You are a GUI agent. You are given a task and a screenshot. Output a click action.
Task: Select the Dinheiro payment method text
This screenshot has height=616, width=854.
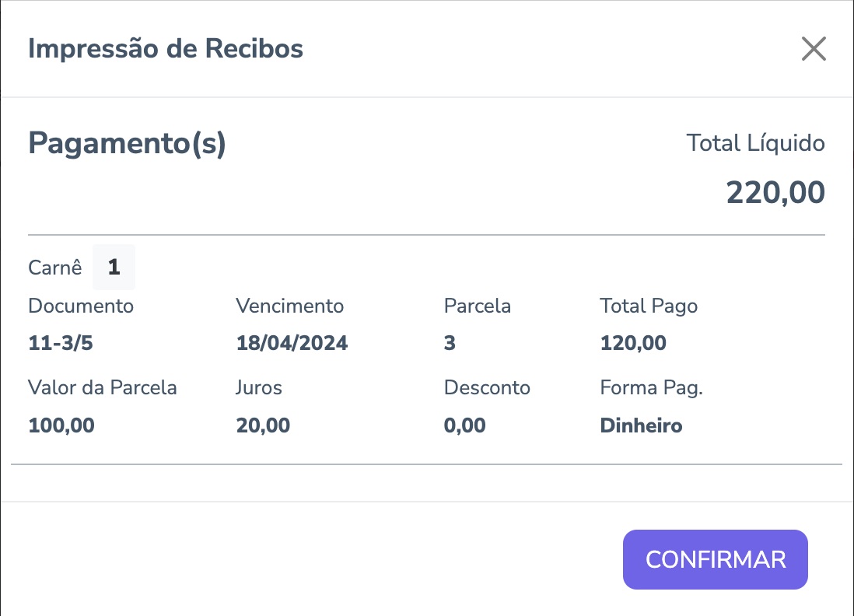pos(641,425)
